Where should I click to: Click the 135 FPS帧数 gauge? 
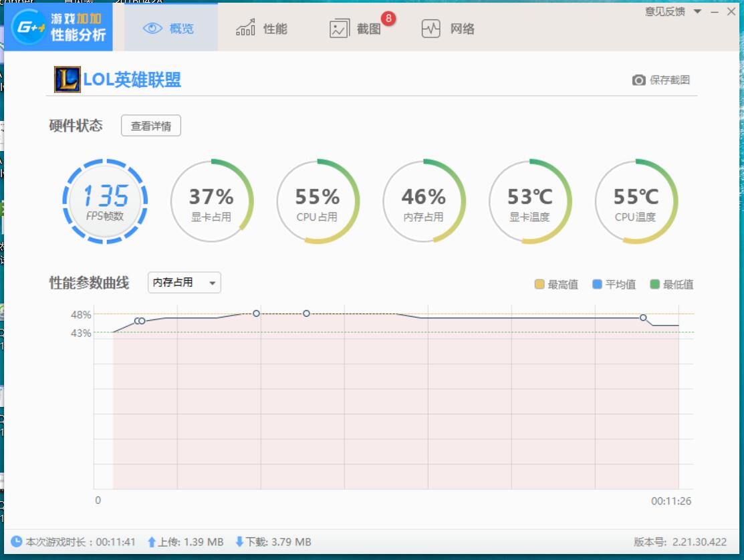(106, 201)
